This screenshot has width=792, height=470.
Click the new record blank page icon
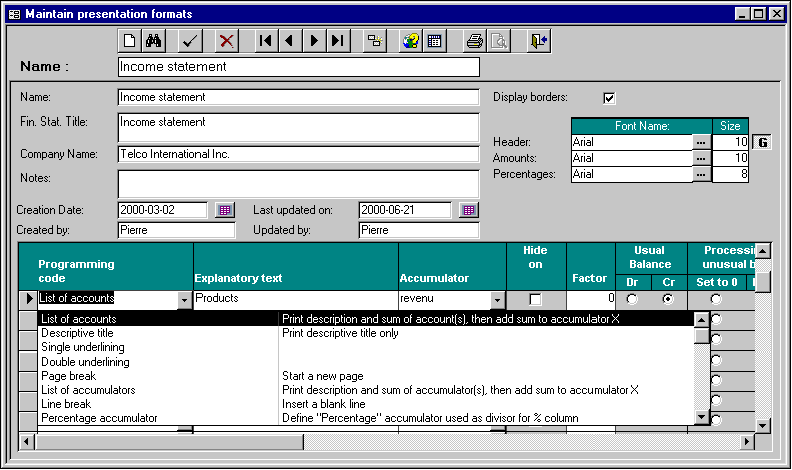pyautogui.click(x=130, y=41)
